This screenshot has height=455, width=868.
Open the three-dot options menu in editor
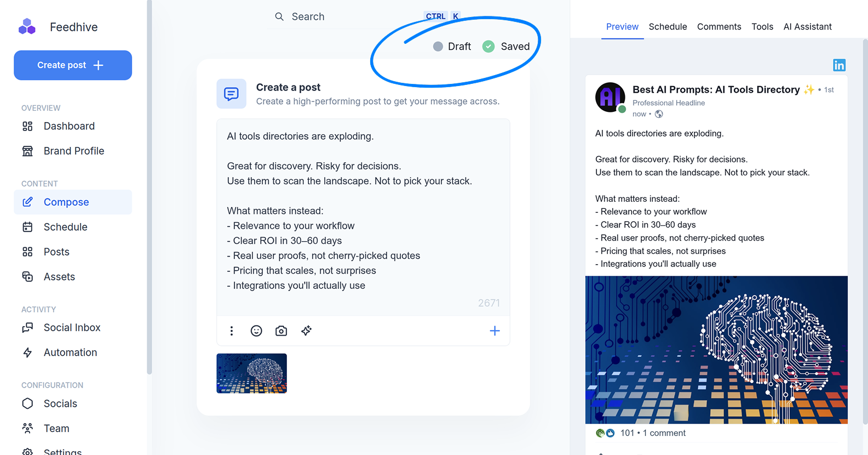232,331
